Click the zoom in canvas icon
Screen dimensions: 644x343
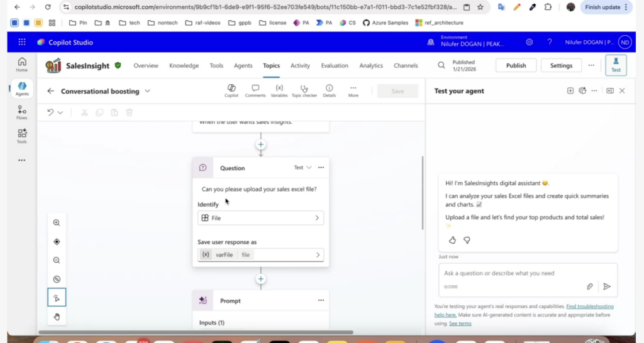coord(57,223)
